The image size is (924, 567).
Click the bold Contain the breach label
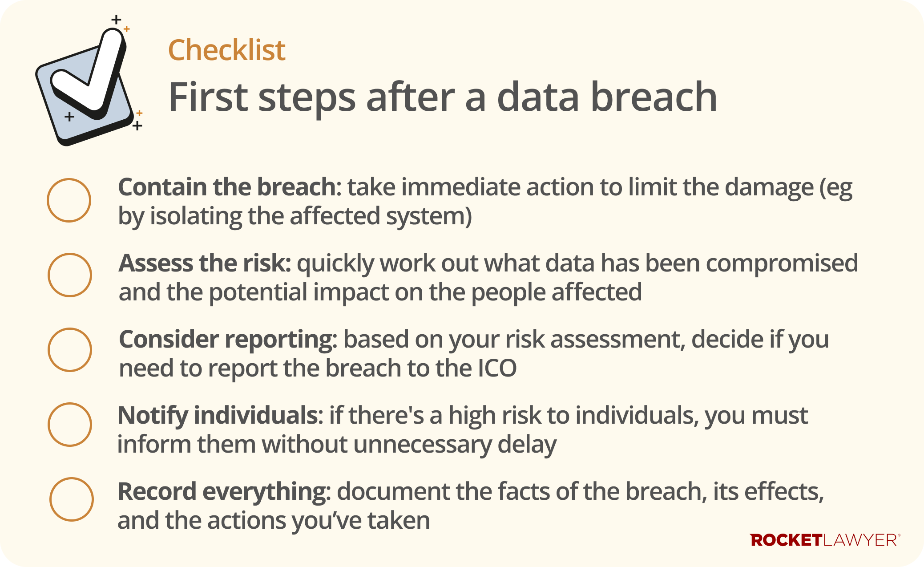click(x=227, y=187)
